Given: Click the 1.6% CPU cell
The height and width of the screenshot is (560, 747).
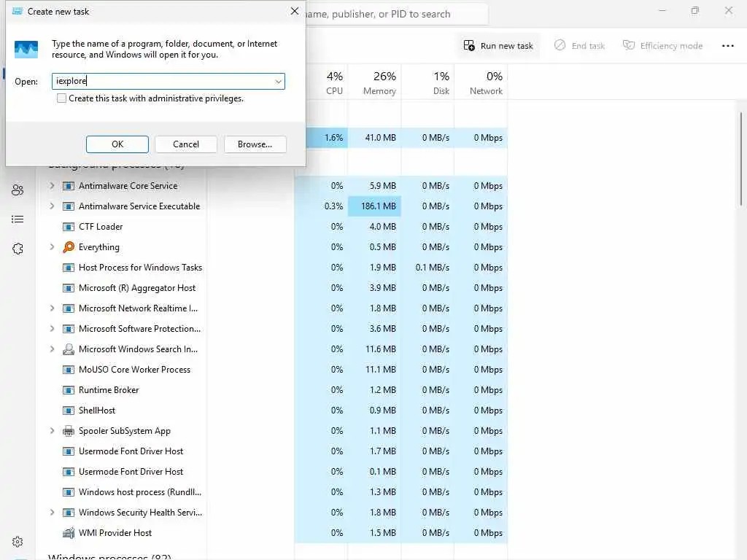Looking at the screenshot, I should click(327, 138).
